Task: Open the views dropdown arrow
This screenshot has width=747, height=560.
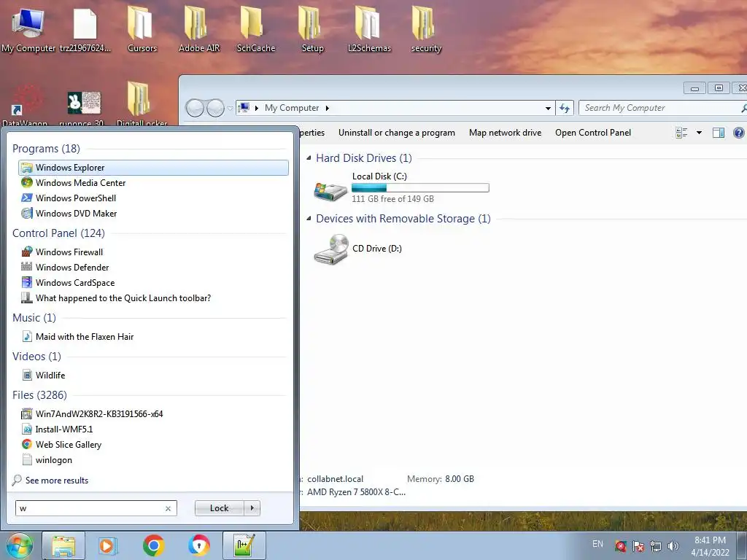Action: point(699,133)
